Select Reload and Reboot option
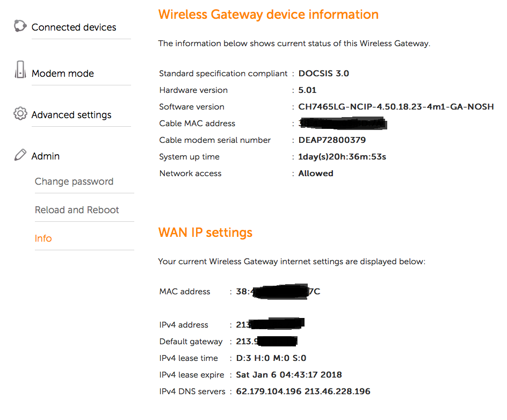This screenshot has height=420, width=507. click(77, 210)
